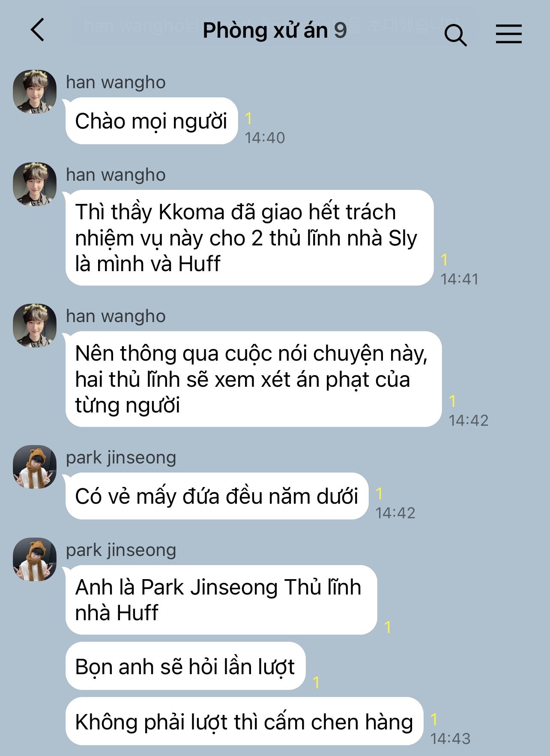This screenshot has width=550, height=756.
Task: Select the 'Bọn anh sẽ hỏi lần lượt' bubble
Action: (185, 666)
